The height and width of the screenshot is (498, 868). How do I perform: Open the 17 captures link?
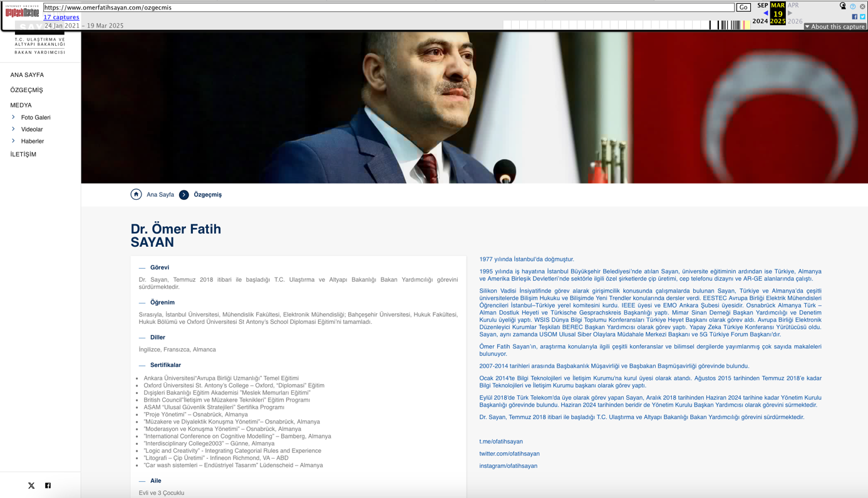tap(61, 17)
